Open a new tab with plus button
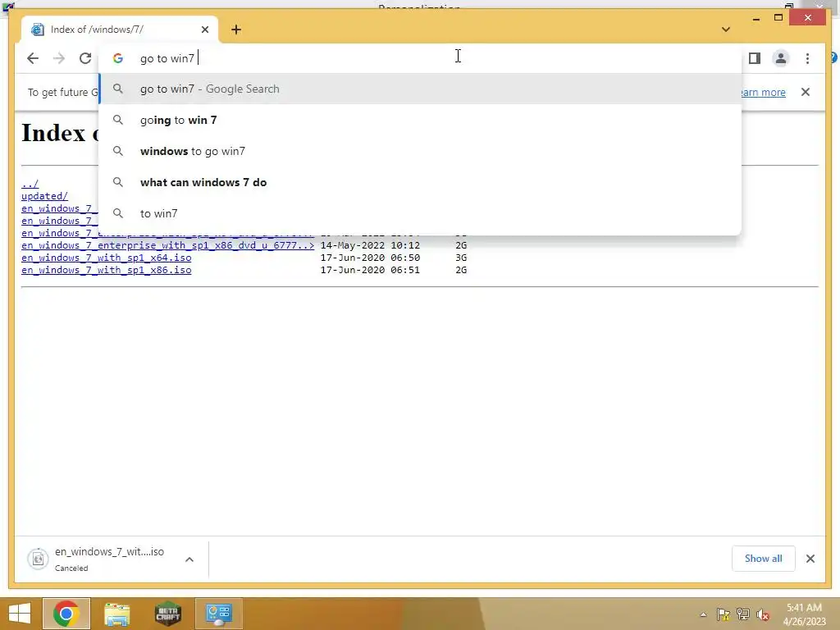The width and height of the screenshot is (840, 630). click(236, 30)
